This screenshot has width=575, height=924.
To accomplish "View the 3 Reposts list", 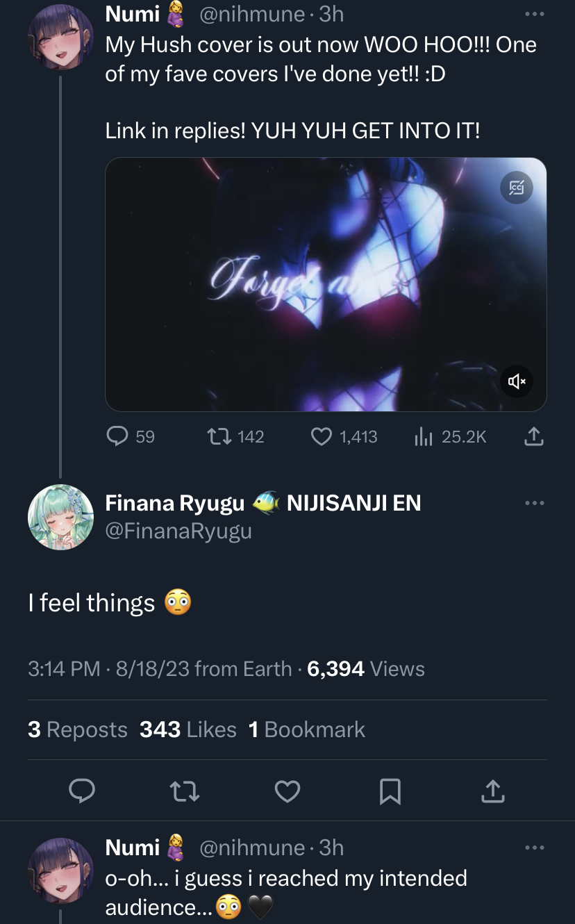I will [x=78, y=729].
